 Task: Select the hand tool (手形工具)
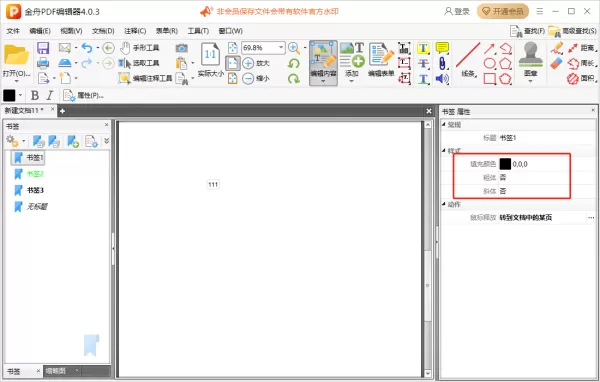tap(140, 48)
